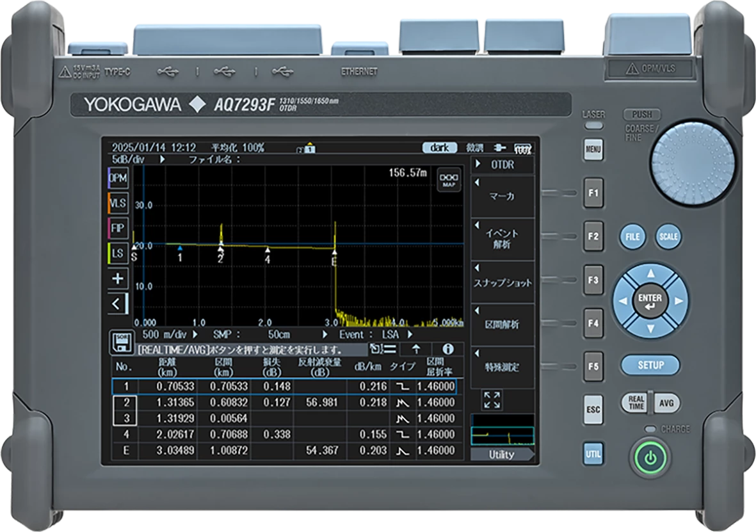The width and height of the screenshot is (756, 532).
Task: Select event row with distance 0.70533
Action: (284, 386)
